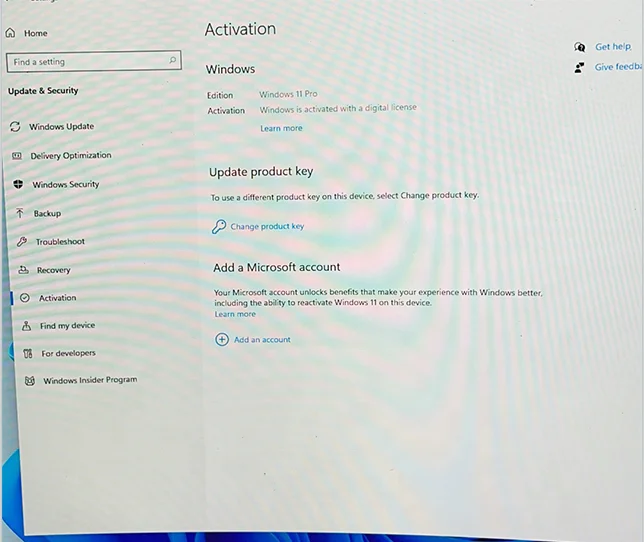Click the Windows section heading
This screenshot has height=542, width=644.
click(230, 69)
